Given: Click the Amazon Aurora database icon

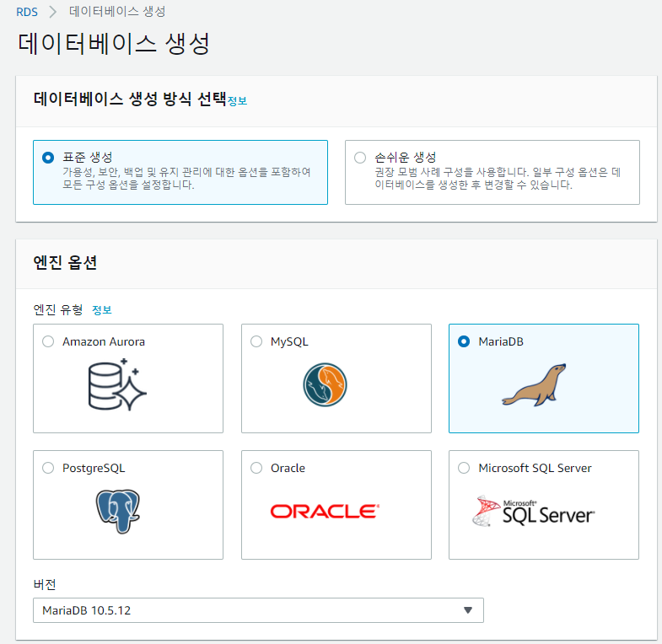Looking at the screenshot, I should coord(117,384).
